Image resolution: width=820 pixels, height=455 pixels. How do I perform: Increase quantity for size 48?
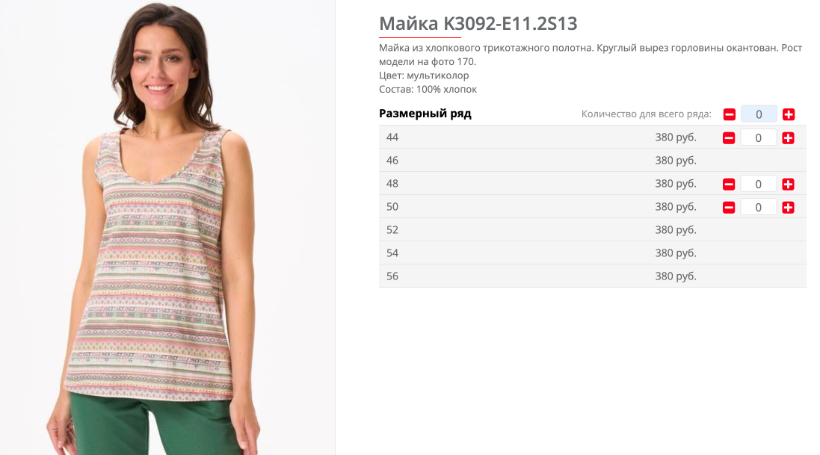788,184
